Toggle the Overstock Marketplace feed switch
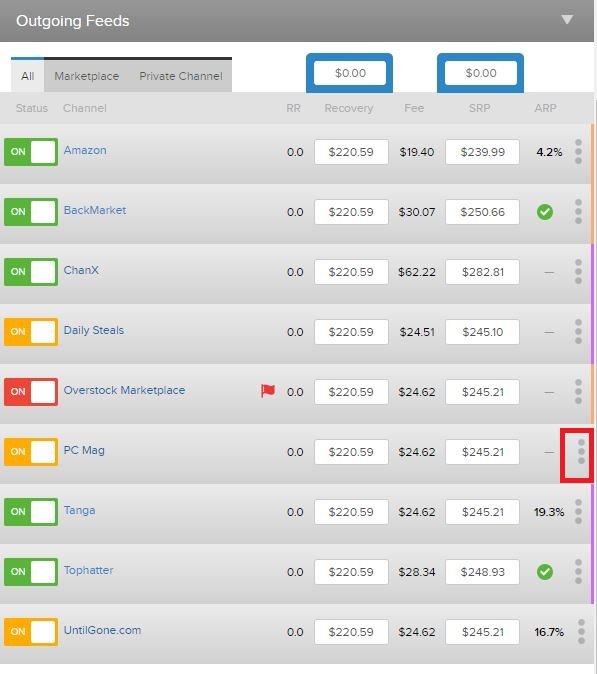Image resolution: width=597 pixels, height=674 pixels. (31, 392)
